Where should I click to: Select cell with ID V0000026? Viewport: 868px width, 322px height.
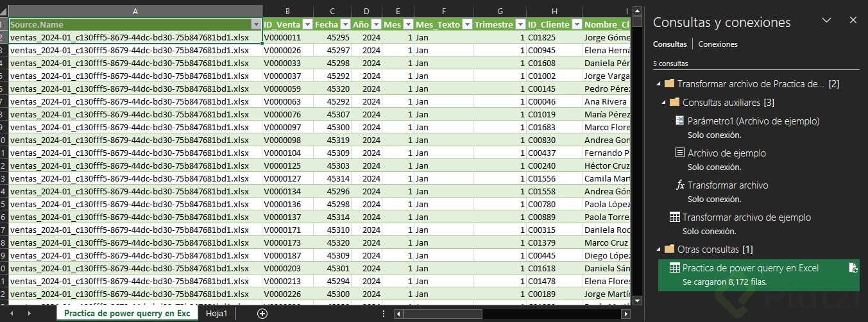point(288,51)
